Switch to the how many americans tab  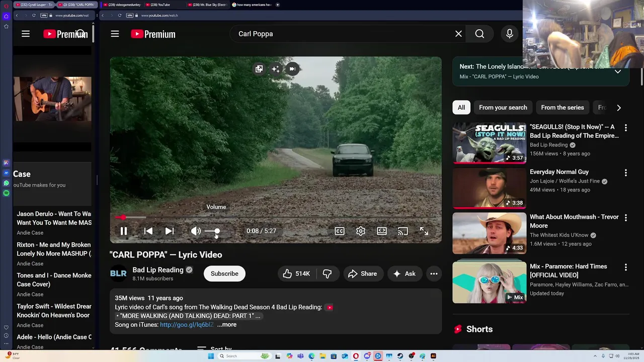[x=252, y=5]
